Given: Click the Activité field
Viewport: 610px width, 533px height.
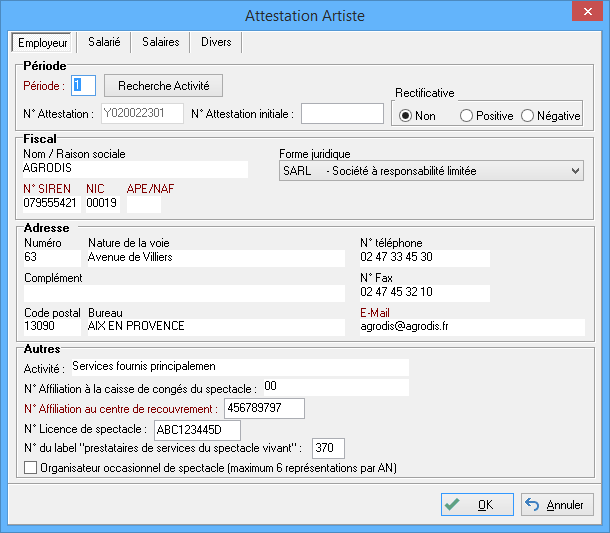Looking at the screenshot, I should 240,367.
